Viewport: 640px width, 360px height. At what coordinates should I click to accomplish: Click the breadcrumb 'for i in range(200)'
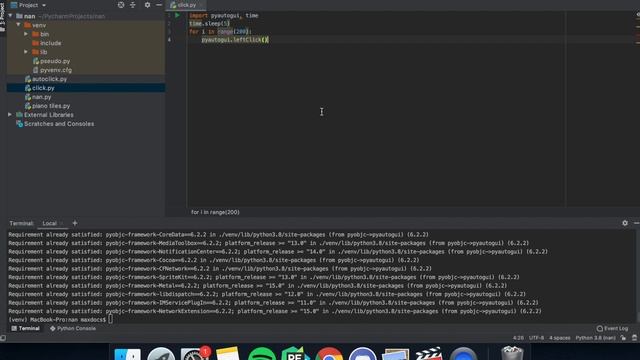coord(215,212)
